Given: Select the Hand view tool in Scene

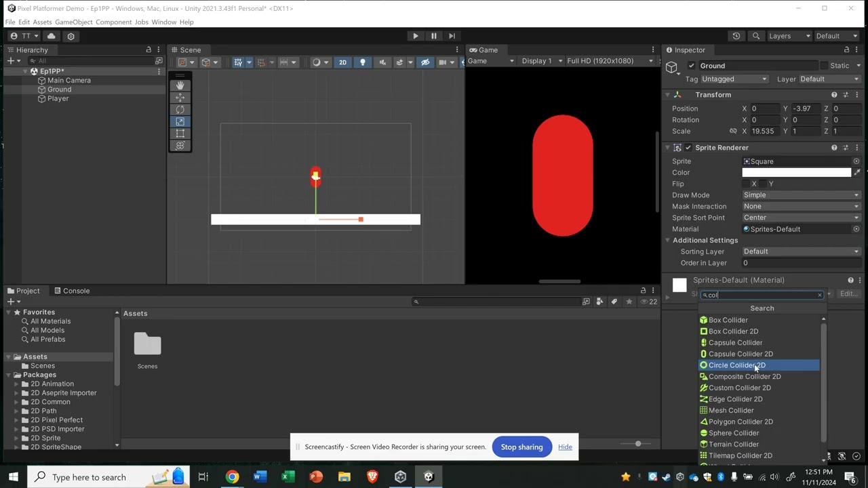Looking at the screenshot, I should (x=180, y=85).
